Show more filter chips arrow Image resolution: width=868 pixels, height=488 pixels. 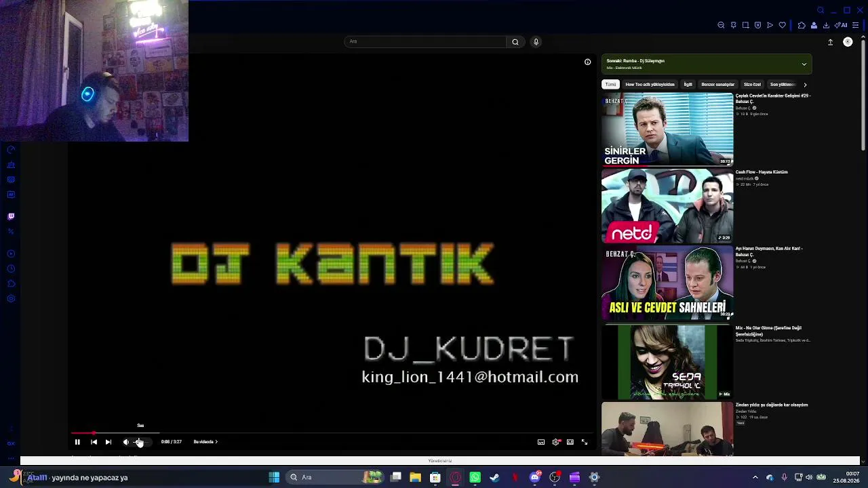(x=805, y=85)
